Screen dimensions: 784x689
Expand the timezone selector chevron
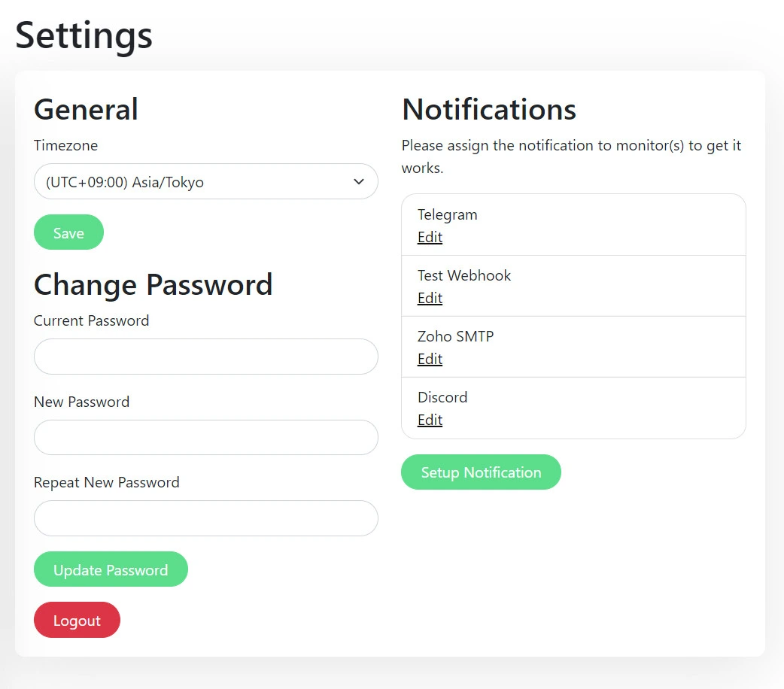tap(360, 181)
